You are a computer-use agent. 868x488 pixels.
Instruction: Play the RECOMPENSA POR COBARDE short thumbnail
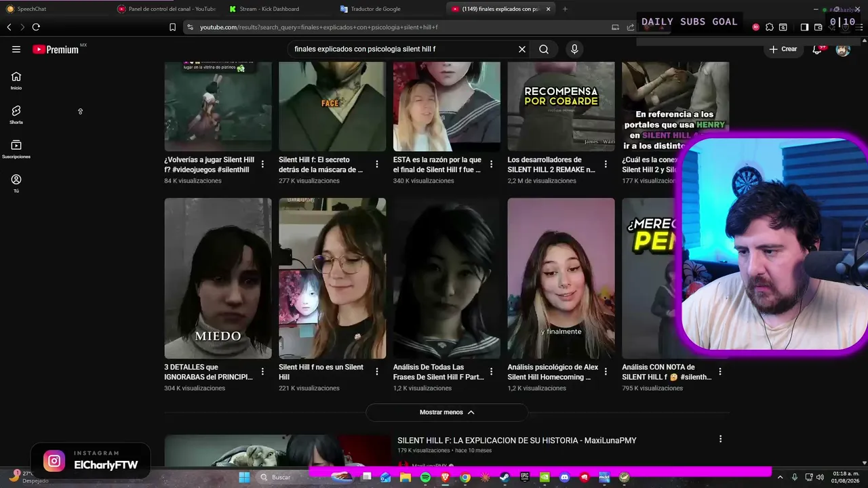[561, 106]
